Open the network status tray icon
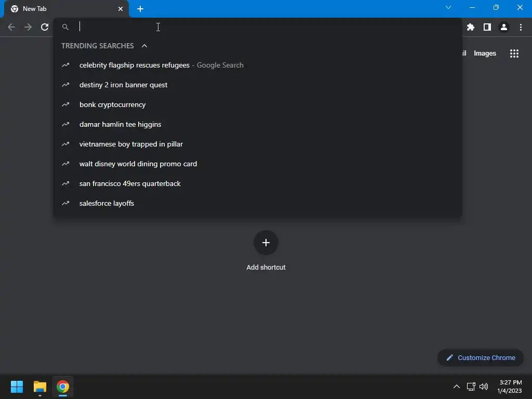 point(471,387)
